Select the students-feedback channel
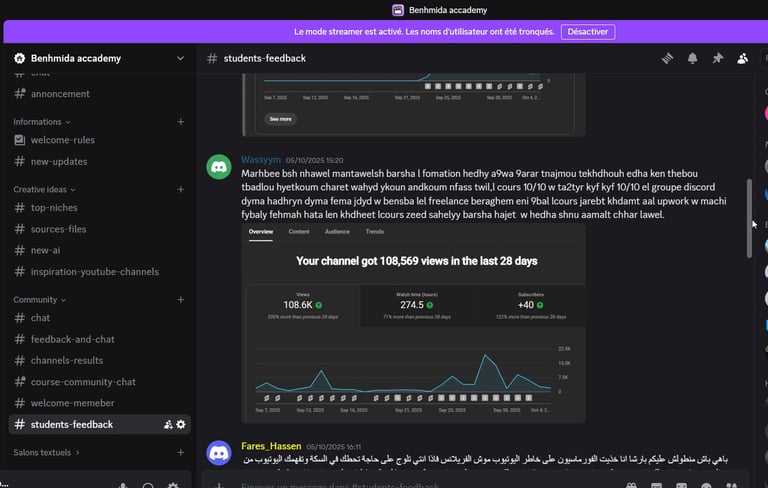The height and width of the screenshot is (488, 768). (x=99, y=424)
